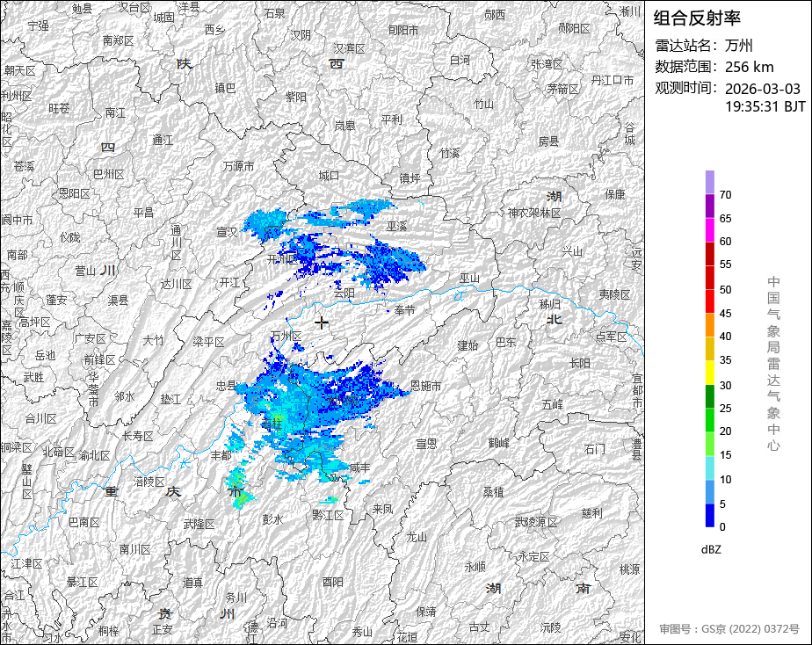Click the time 19:35:31 BJT
Screen dimensions: 812x645
pyautogui.click(x=765, y=106)
